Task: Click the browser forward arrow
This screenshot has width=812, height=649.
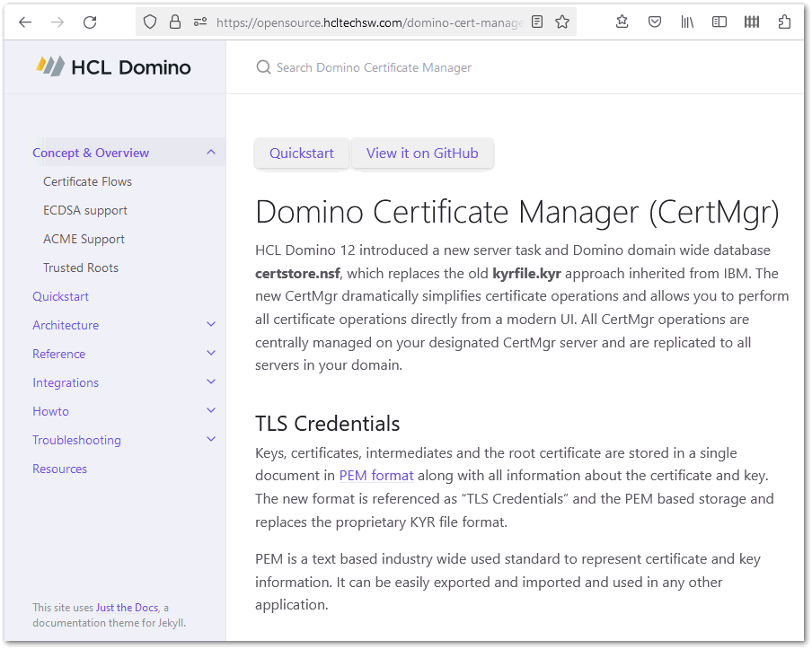Action: pyautogui.click(x=57, y=22)
